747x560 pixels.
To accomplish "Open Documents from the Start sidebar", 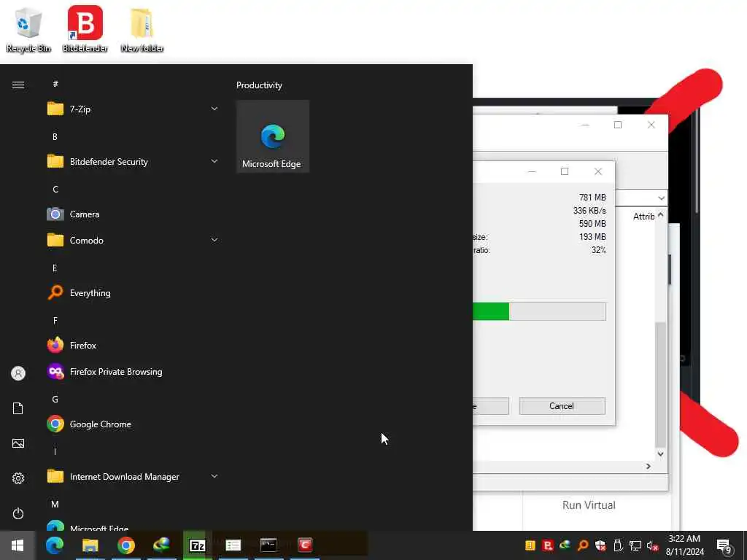I will tap(18, 408).
